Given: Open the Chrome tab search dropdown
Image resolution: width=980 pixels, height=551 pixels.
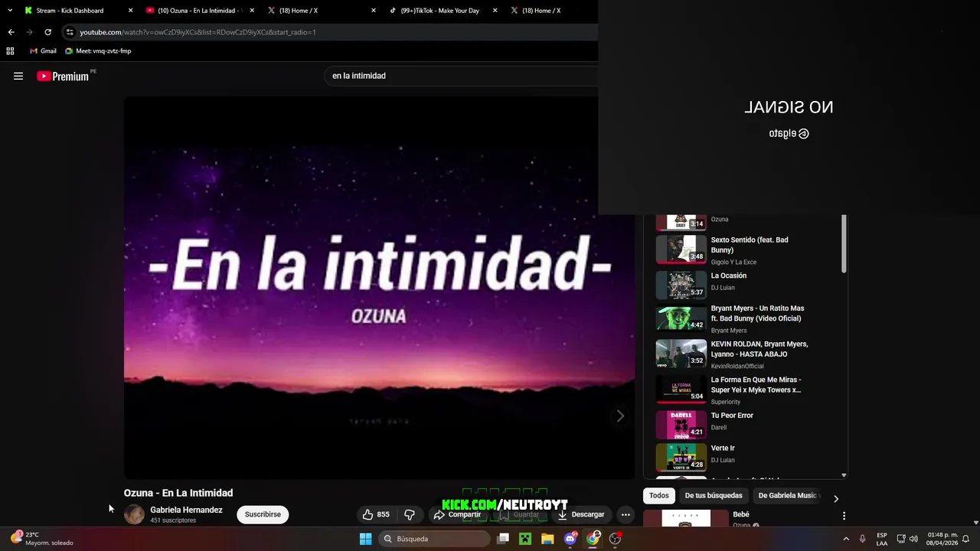Looking at the screenshot, I should click(x=10, y=11).
